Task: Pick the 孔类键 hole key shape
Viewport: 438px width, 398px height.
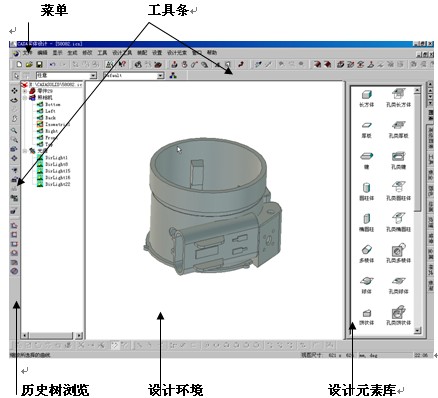Action: 398,160
